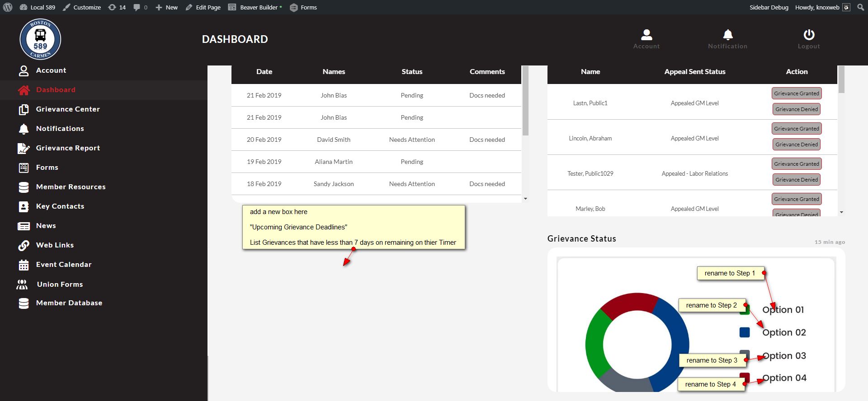Click the WordPress logo in admin bar
Screen dimensions: 868x401
(x=8, y=7)
